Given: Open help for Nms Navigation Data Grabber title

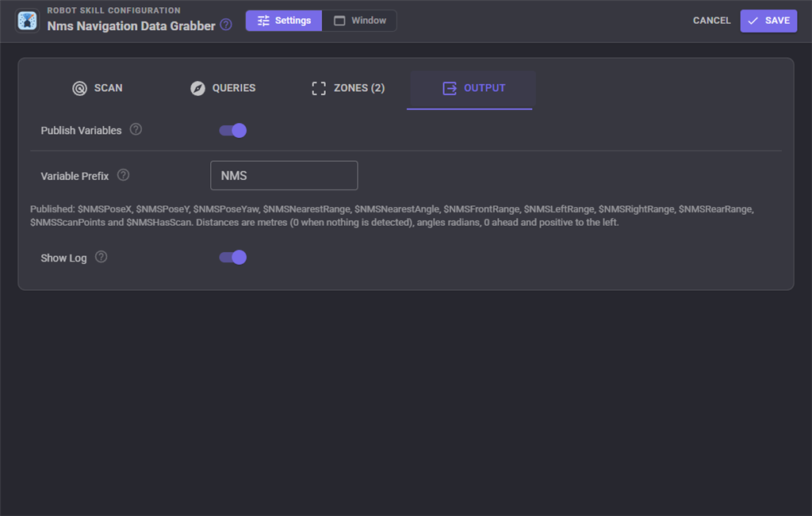Looking at the screenshot, I should (x=226, y=25).
